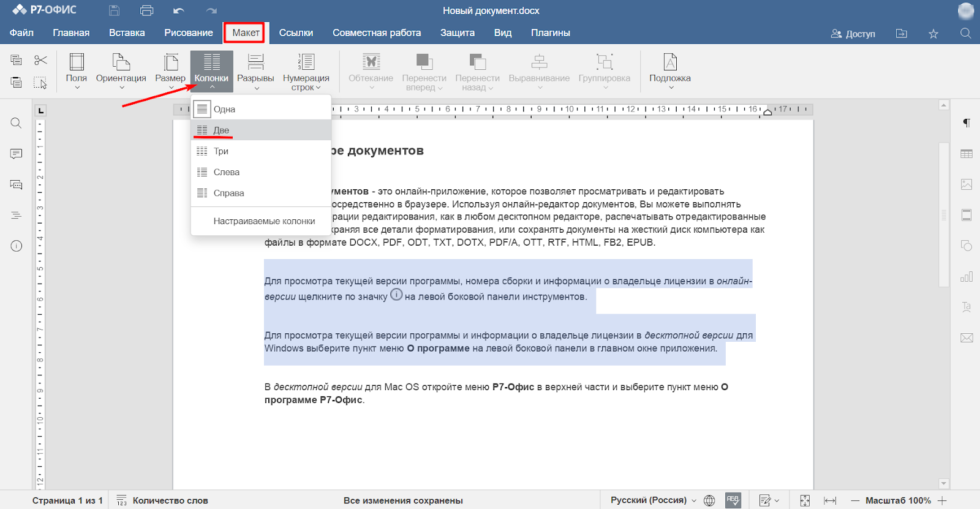Collapse the Колонки columns dropdown

click(x=211, y=71)
